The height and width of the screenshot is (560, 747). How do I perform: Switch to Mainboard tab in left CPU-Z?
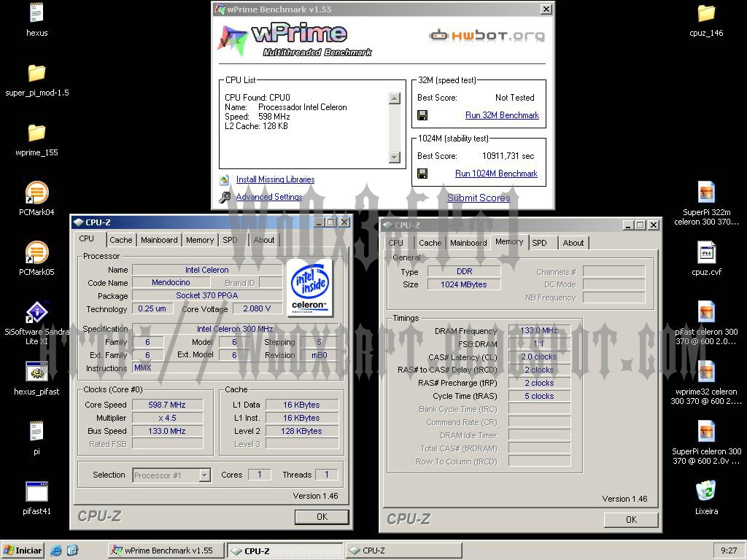[159, 240]
